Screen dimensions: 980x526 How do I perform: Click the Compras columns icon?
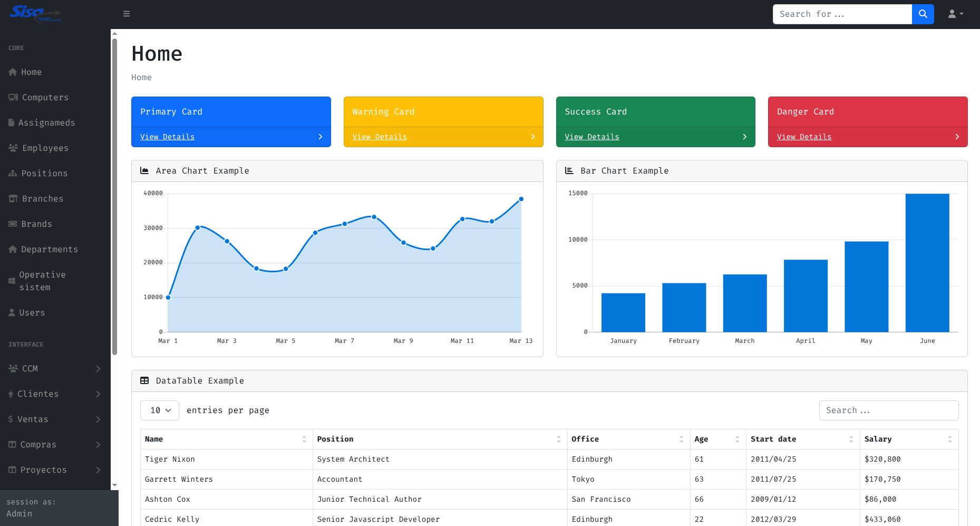[x=12, y=445]
